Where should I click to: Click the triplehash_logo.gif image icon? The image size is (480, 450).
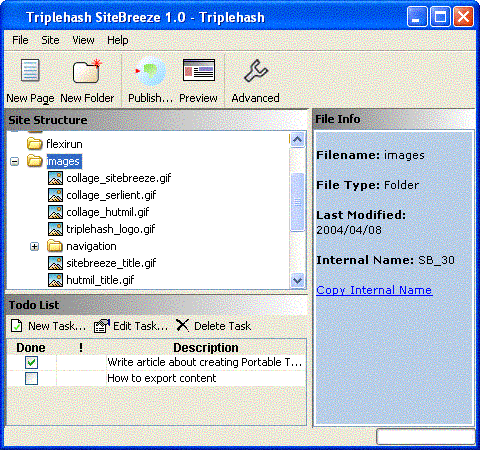(55, 229)
